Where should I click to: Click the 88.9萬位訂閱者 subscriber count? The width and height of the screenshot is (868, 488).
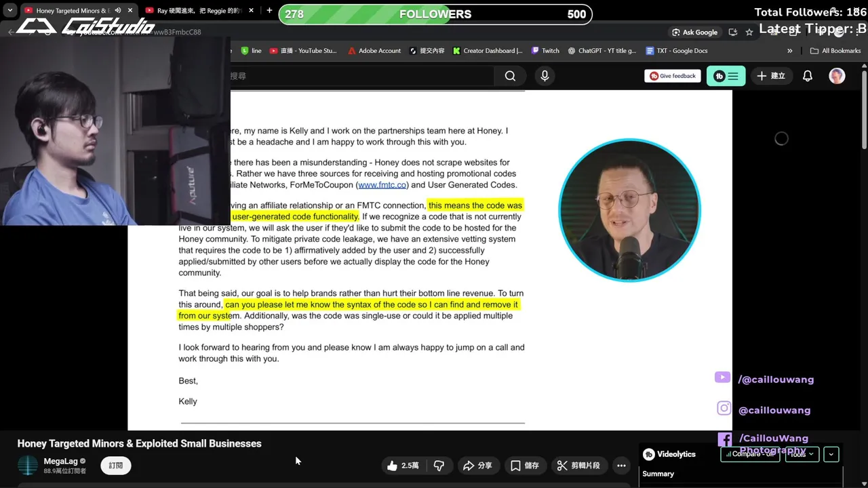pos(65,471)
